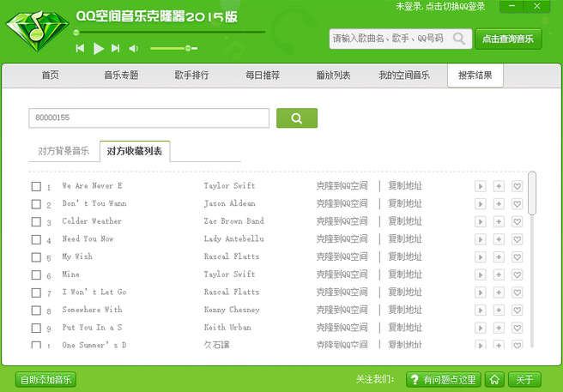Clone Colder Weather to QQ空间
This screenshot has height=392, width=563.
[x=342, y=221]
